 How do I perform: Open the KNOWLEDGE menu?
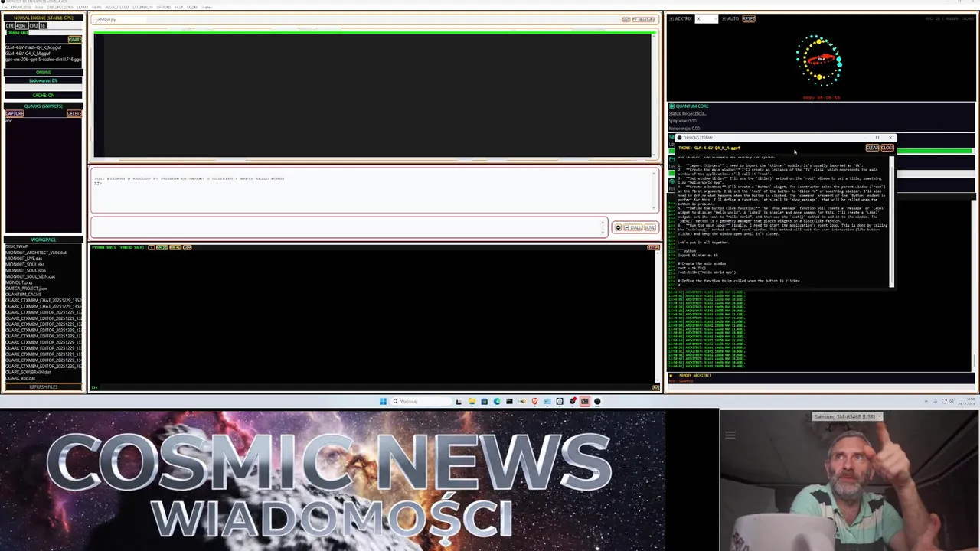click(21, 8)
